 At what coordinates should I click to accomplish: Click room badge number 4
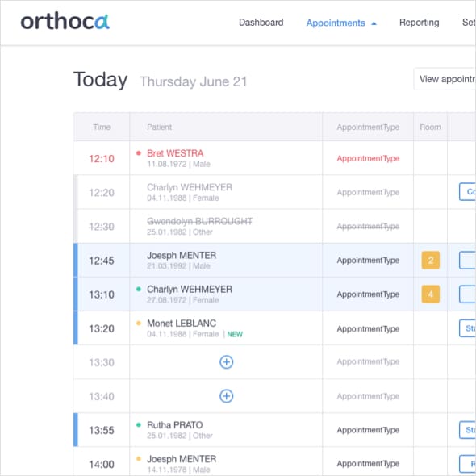(x=431, y=294)
